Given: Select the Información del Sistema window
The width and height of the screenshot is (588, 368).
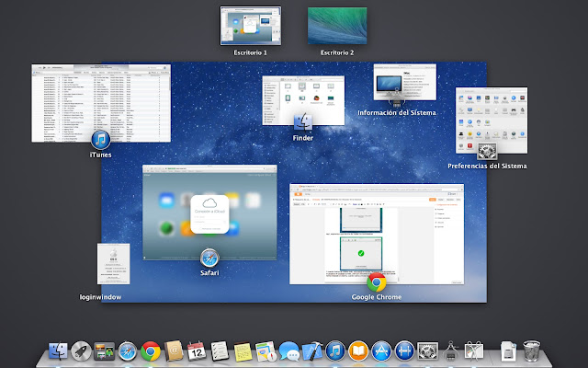Looking at the screenshot, I should tap(404, 82).
